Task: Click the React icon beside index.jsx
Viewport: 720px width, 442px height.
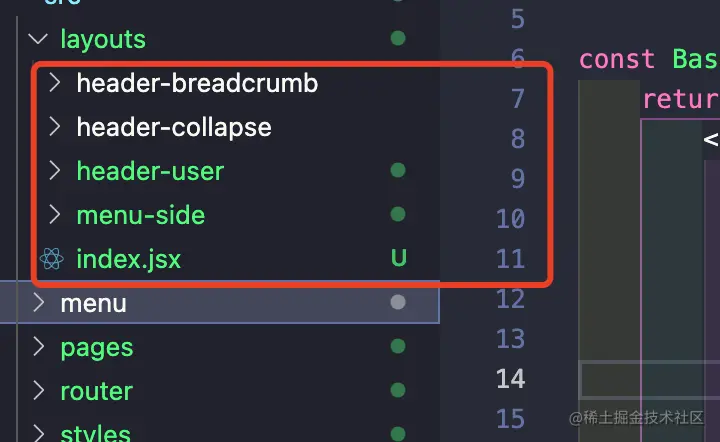Action: coord(51,259)
